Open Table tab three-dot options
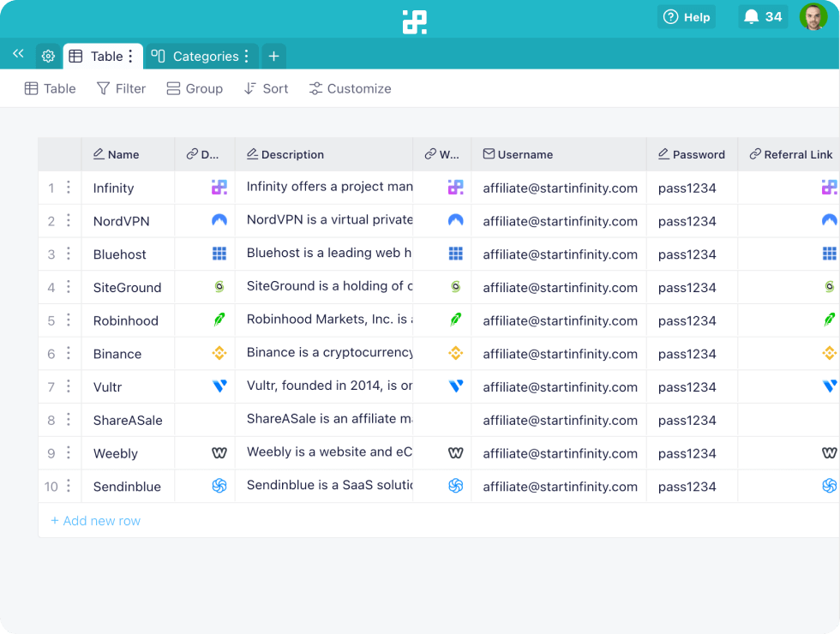This screenshot has width=840, height=634. pyautogui.click(x=130, y=57)
